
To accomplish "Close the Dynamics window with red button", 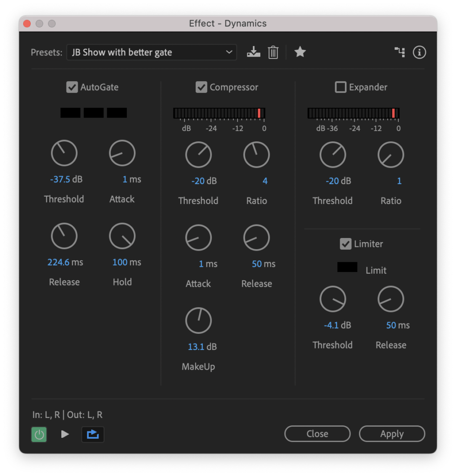I will click(x=27, y=24).
